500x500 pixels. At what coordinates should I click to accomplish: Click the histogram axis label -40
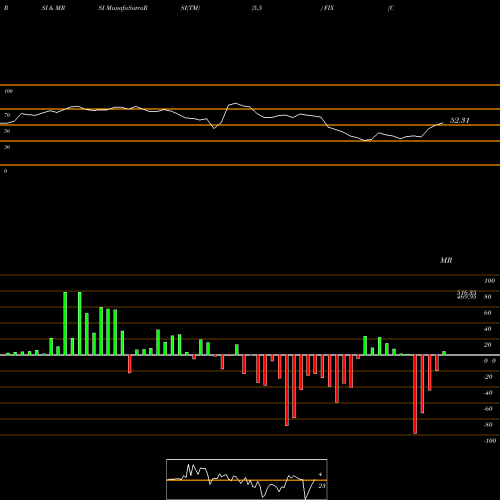[x=488, y=393]
